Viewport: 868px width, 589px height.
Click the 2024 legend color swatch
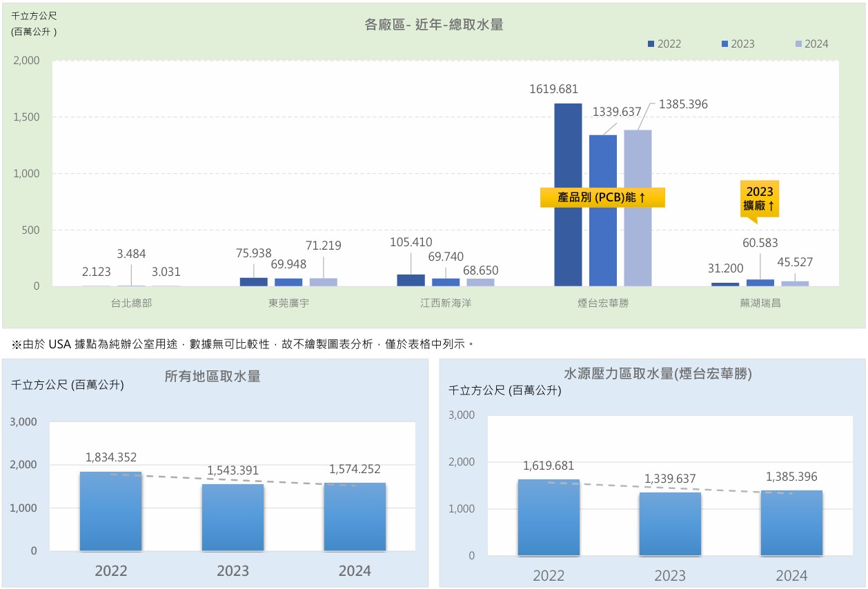(x=798, y=44)
